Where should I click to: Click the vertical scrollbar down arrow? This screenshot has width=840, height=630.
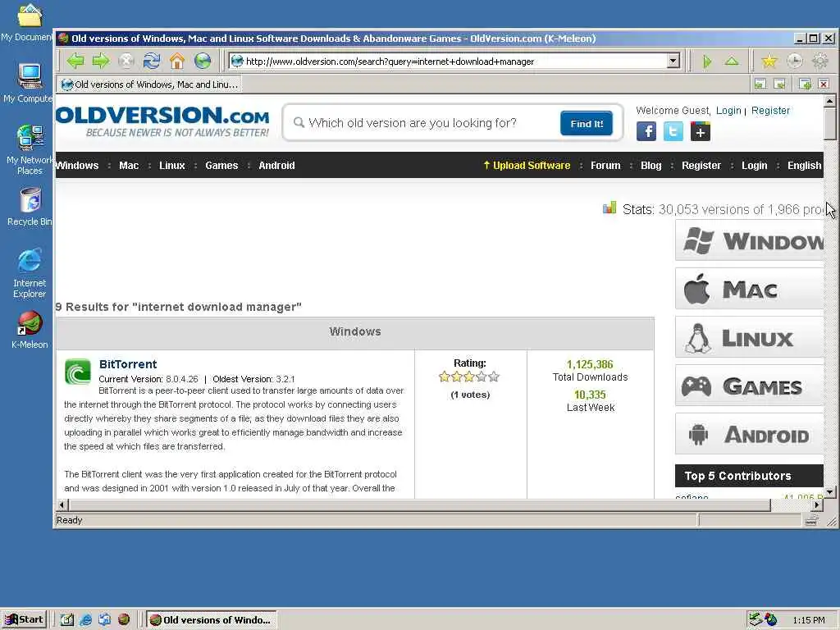point(830,491)
